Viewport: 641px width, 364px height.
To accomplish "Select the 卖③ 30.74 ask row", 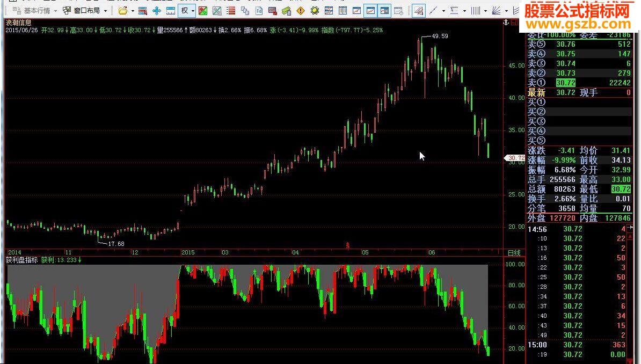I will click(579, 63).
